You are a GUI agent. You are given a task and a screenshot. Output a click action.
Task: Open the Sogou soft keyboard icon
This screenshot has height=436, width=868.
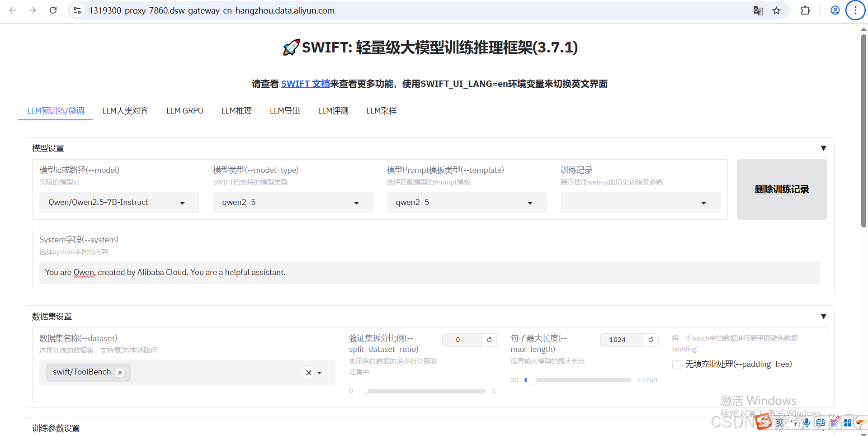coord(821,423)
